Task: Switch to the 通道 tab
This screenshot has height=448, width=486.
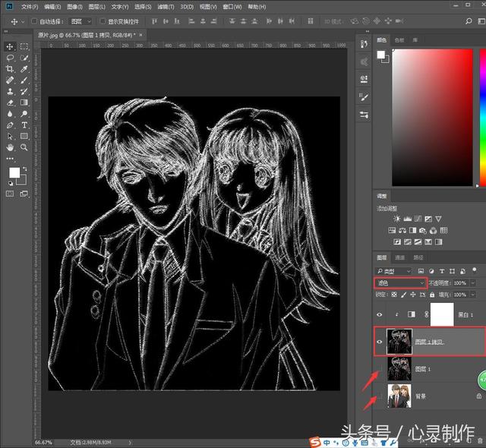Action: click(400, 257)
